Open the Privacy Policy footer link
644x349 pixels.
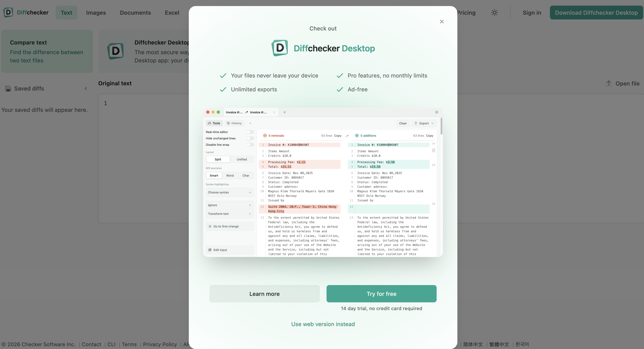(x=160, y=344)
